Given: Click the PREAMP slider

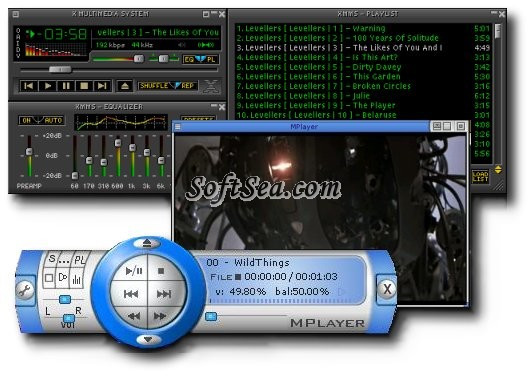Looking at the screenshot, I should point(29,156).
